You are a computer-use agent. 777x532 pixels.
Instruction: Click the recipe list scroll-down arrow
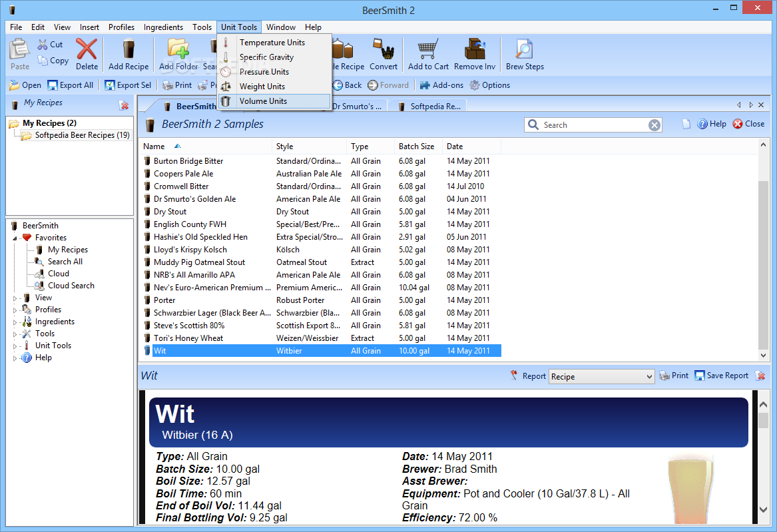click(x=763, y=355)
